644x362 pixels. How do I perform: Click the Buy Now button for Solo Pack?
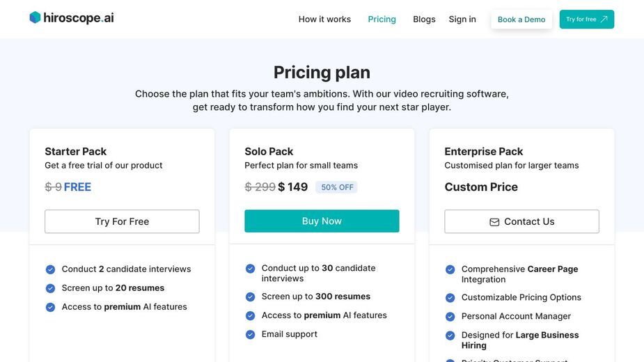tap(322, 221)
